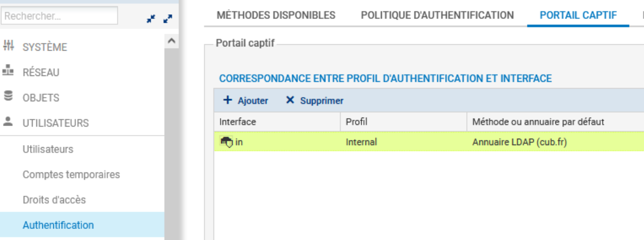644x240 pixels.
Task: Open the Annuaire LDAP (cub.fr) method cell
Action: pos(554,141)
